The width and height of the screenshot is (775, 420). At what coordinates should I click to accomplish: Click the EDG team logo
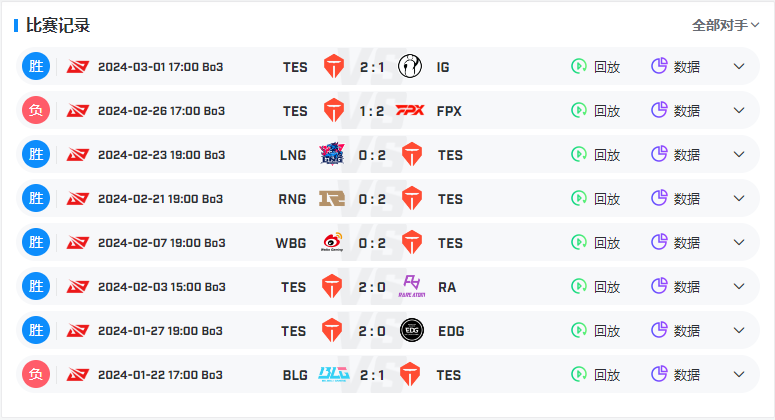pos(412,330)
